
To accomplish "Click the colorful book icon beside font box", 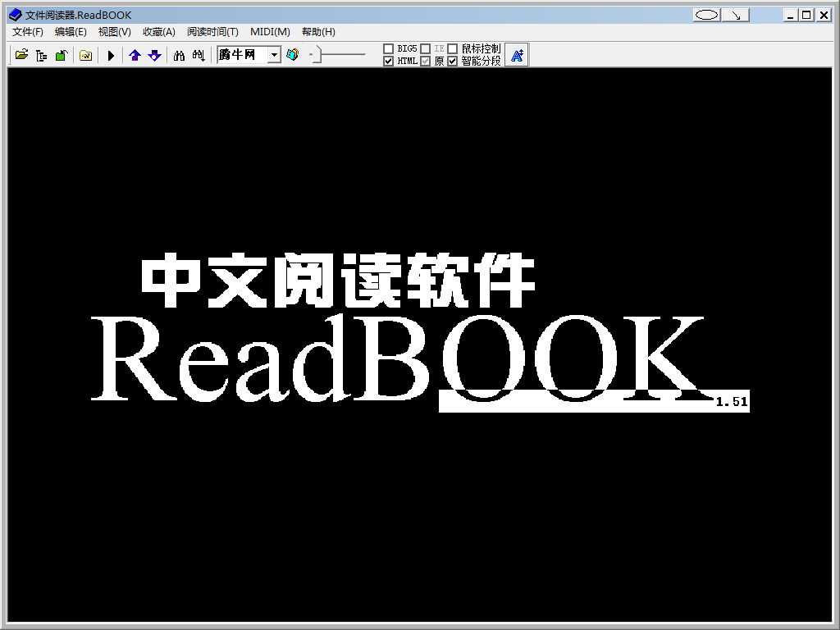I will pos(293,55).
